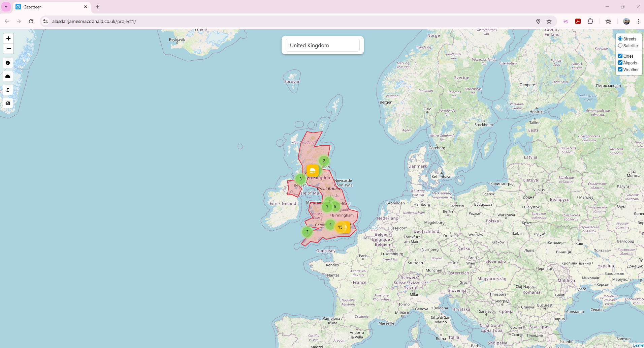644x348 pixels.
Task: Expand the cluster marker showing 4
Action: [x=330, y=225]
